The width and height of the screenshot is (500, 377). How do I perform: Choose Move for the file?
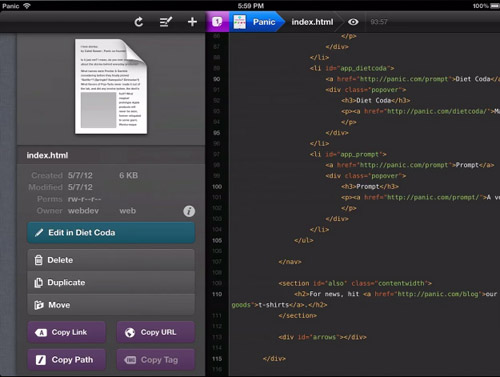[111, 305]
